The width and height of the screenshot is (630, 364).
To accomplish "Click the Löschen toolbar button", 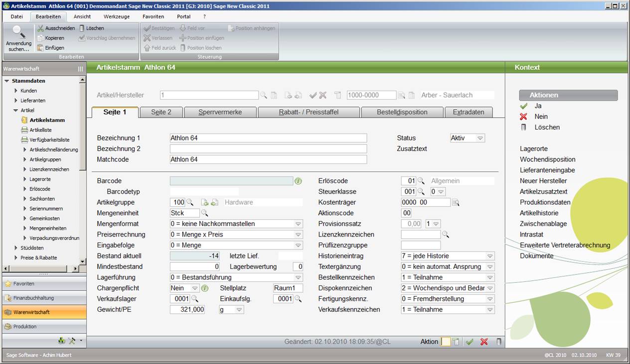I will [92, 28].
